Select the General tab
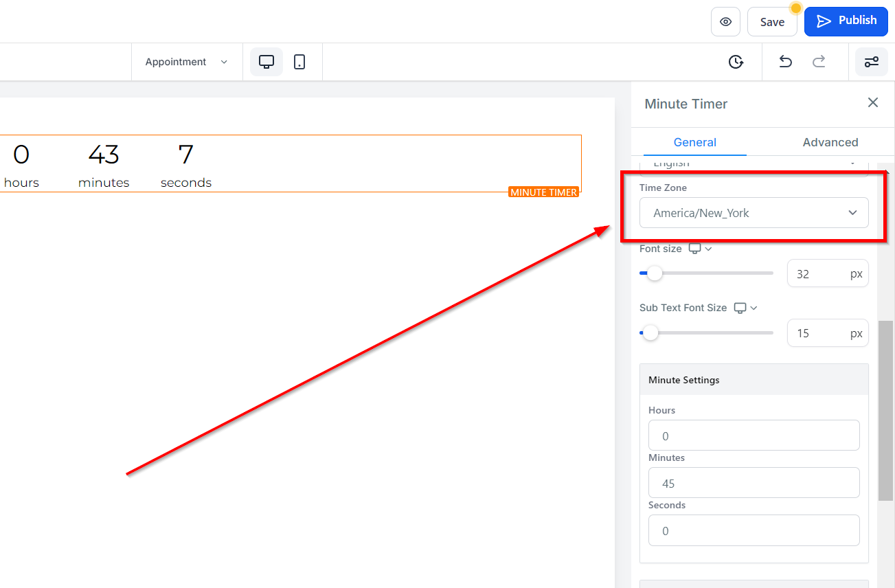The width and height of the screenshot is (895, 588). [694, 142]
